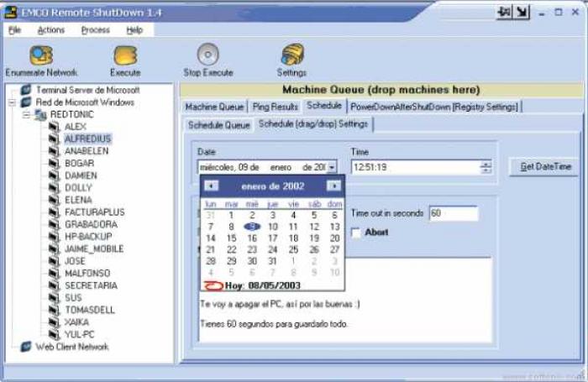Click the computer icon next to ANABELEN
Image resolution: width=588 pixels, height=382 pixels.
point(54,151)
